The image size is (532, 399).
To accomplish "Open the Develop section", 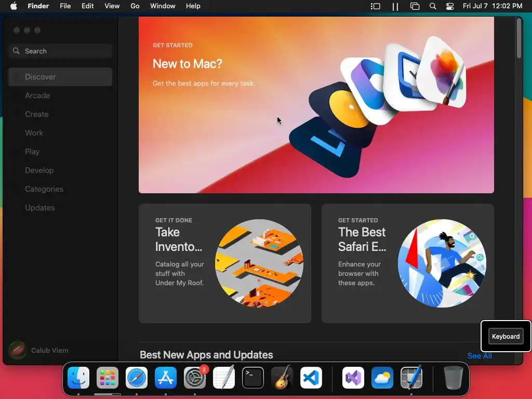I will pyautogui.click(x=60, y=170).
